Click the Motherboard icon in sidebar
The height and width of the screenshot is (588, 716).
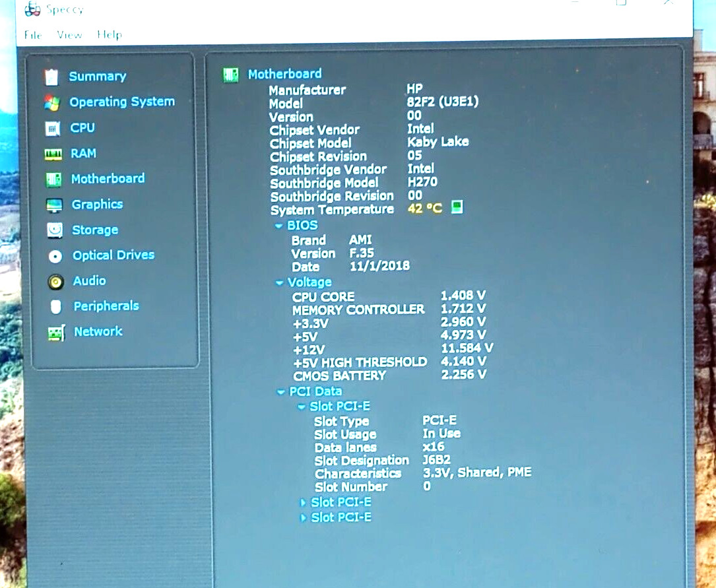coord(53,180)
